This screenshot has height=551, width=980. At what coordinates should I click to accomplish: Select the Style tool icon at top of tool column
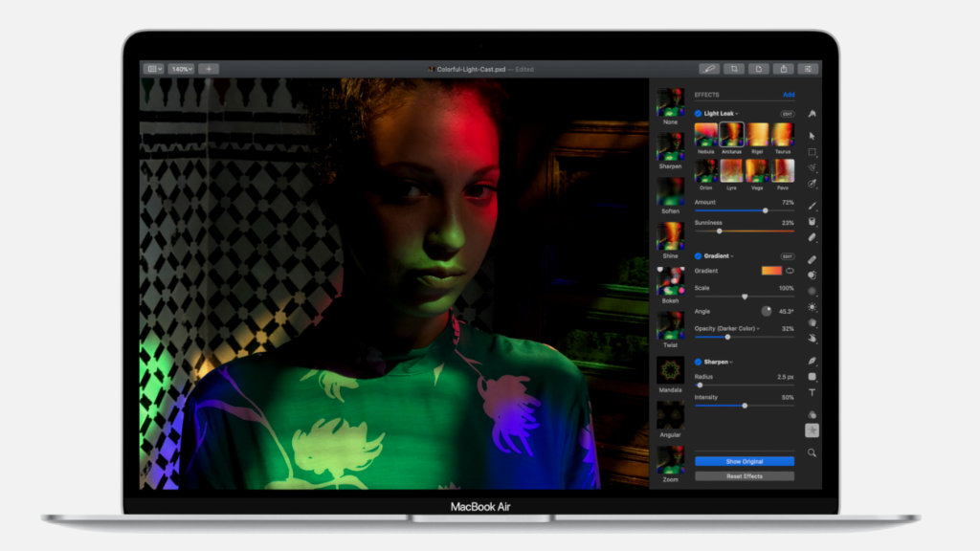coord(812,114)
